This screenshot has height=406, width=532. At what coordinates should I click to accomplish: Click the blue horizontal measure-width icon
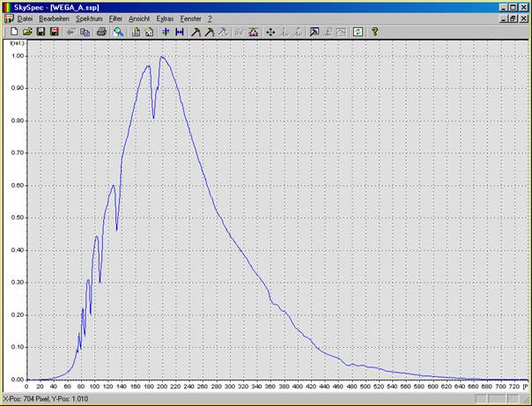point(180,32)
